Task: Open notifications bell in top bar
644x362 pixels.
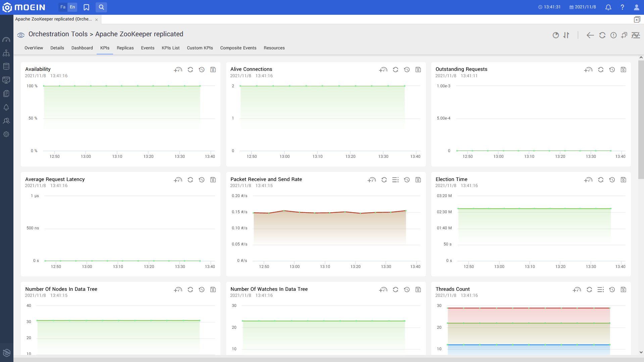Action: pyautogui.click(x=608, y=7)
